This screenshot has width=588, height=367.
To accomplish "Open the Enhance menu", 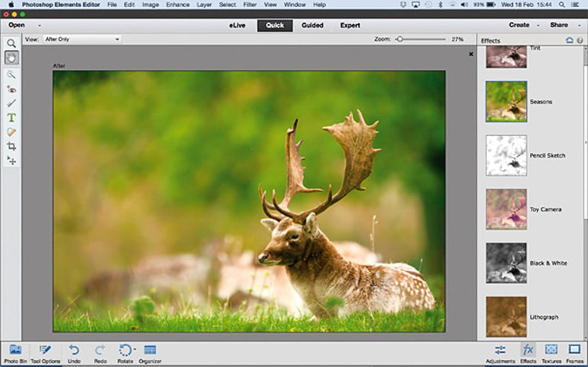I will click(x=177, y=4).
